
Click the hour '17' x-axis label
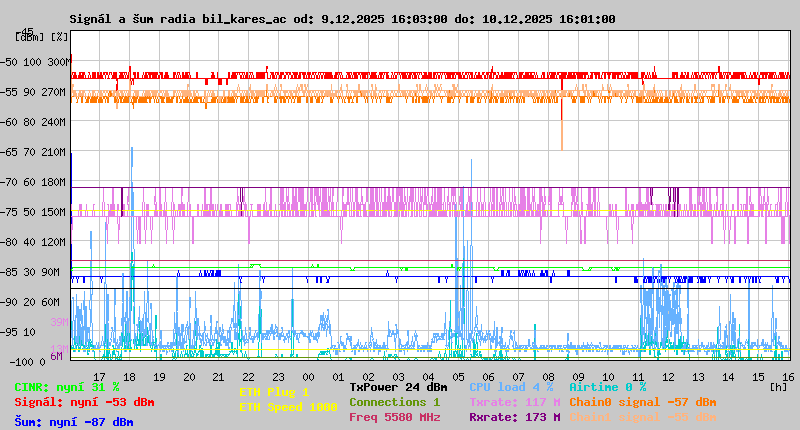click(99, 377)
